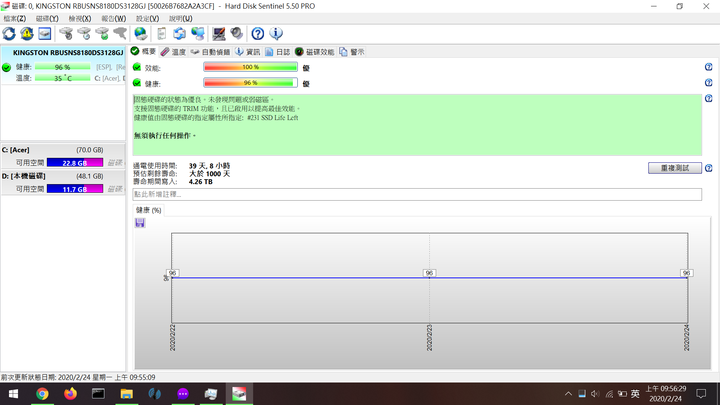Screen dimensions: 720x405
Task: Click the laptop configuration toolbar icon
Action: pos(219,34)
